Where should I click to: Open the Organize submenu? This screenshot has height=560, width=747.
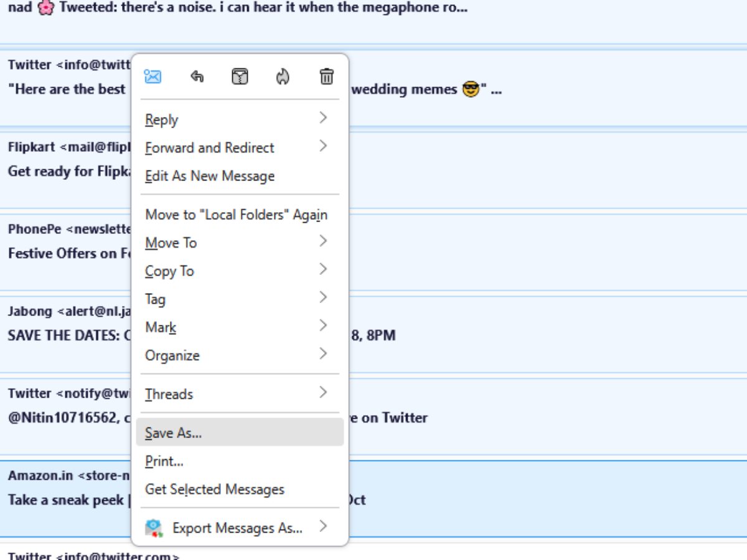240,355
